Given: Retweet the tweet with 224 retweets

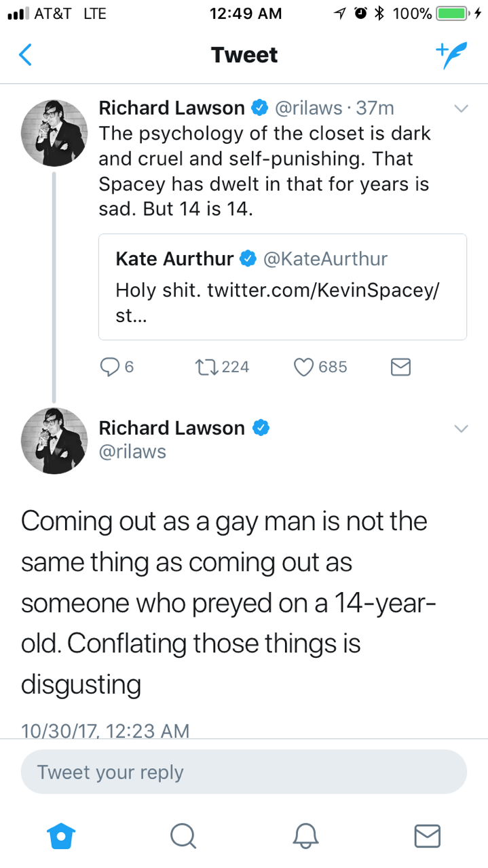Looking at the screenshot, I should tap(204, 367).
